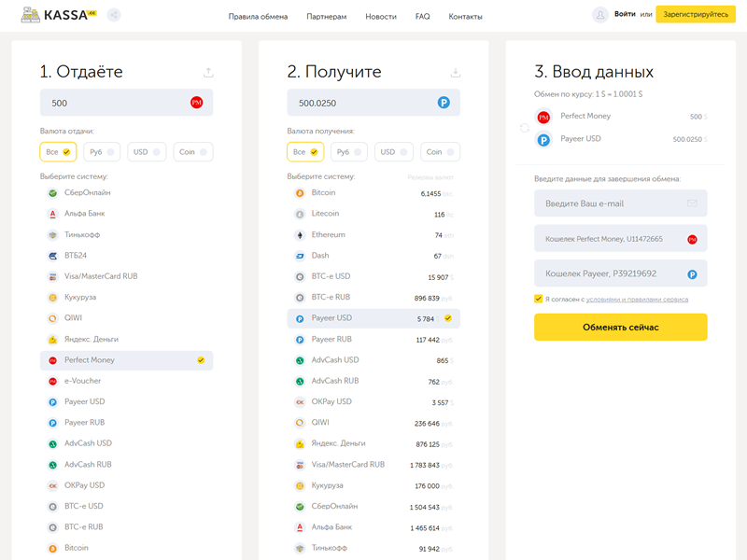Select Payeer USD in the Получите list

[x=373, y=318]
